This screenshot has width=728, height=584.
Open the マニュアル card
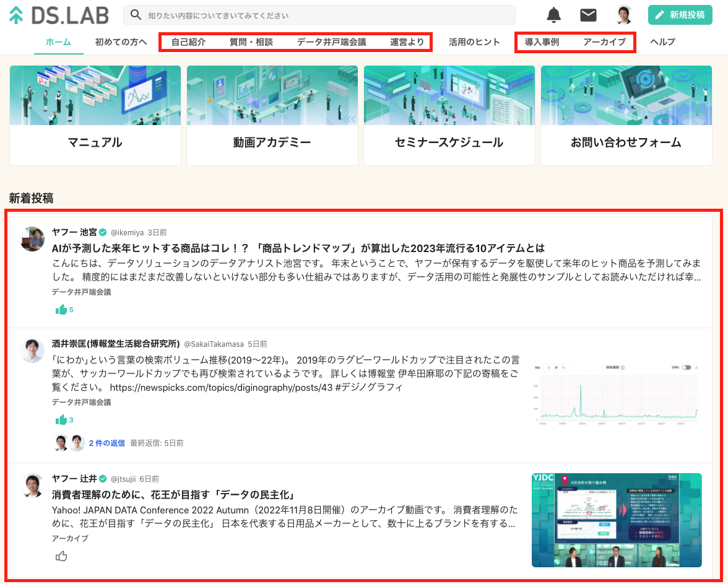95,115
